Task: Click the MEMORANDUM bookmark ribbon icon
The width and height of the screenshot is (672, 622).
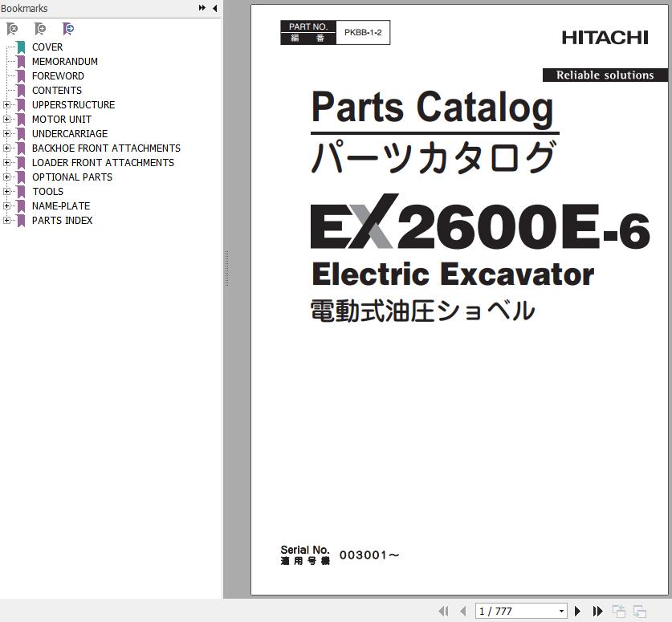Action: [21, 62]
